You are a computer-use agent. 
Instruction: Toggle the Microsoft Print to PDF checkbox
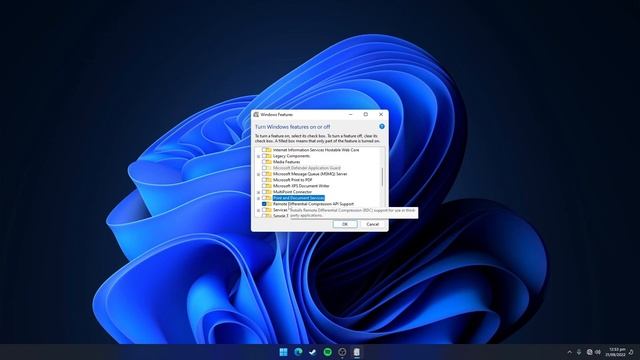[264, 180]
